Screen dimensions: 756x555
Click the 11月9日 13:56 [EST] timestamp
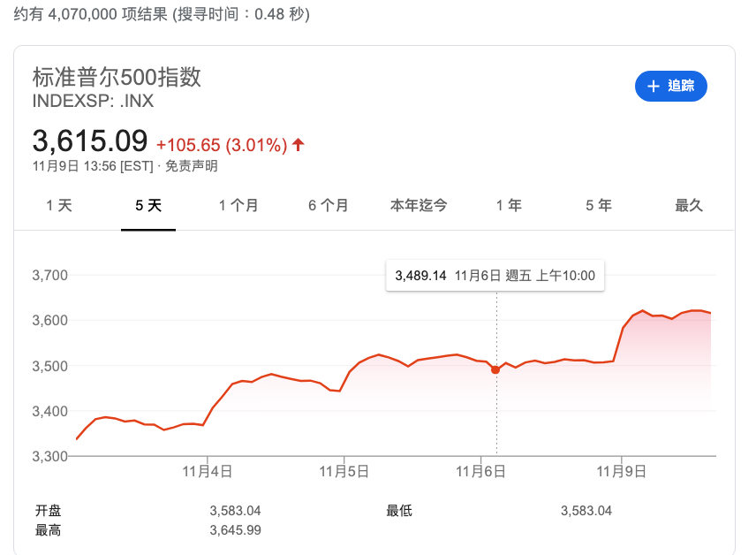point(93,166)
